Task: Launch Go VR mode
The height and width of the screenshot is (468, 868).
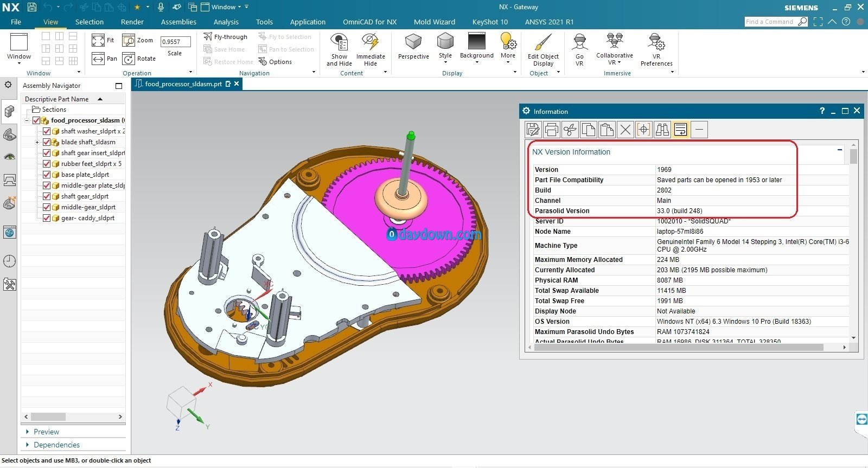Action: click(579, 50)
